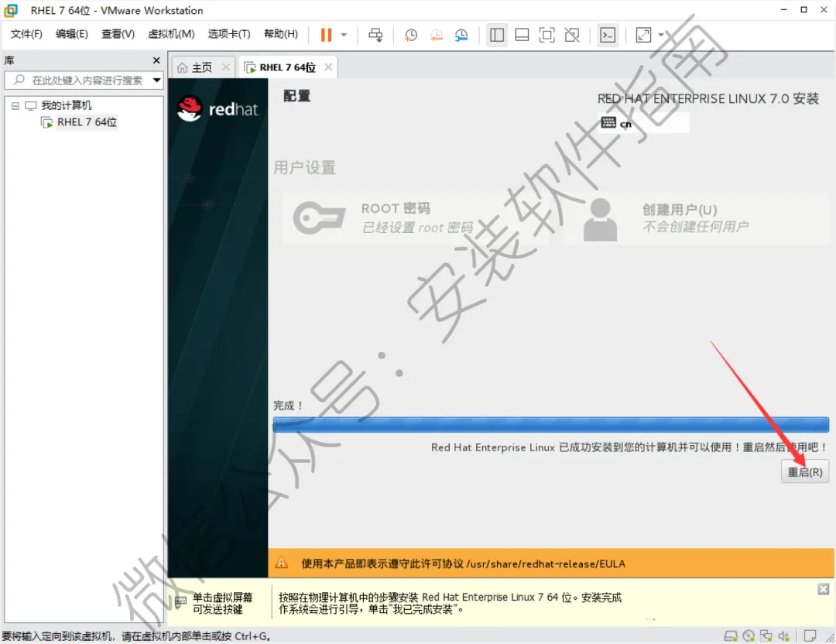Click the 单击虚拟屏幕 可发送按键 hint text

click(222, 603)
